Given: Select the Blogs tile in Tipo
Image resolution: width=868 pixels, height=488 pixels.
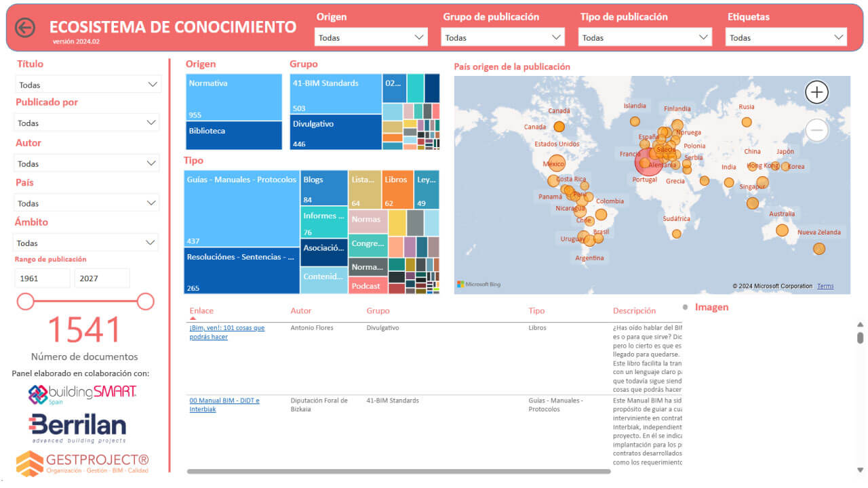Looking at the screenshot, I should point(324,188).
